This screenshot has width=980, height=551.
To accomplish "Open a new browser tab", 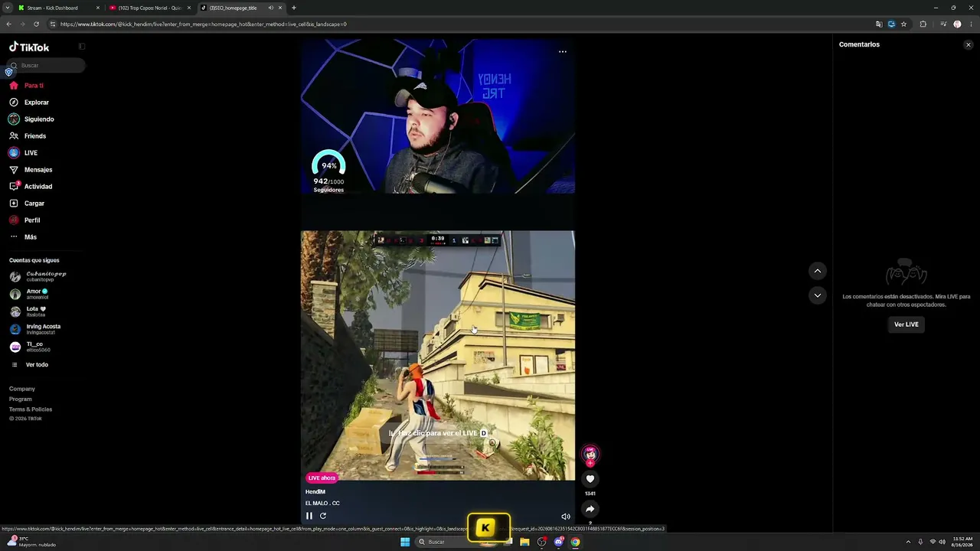I will click(294, 8).
